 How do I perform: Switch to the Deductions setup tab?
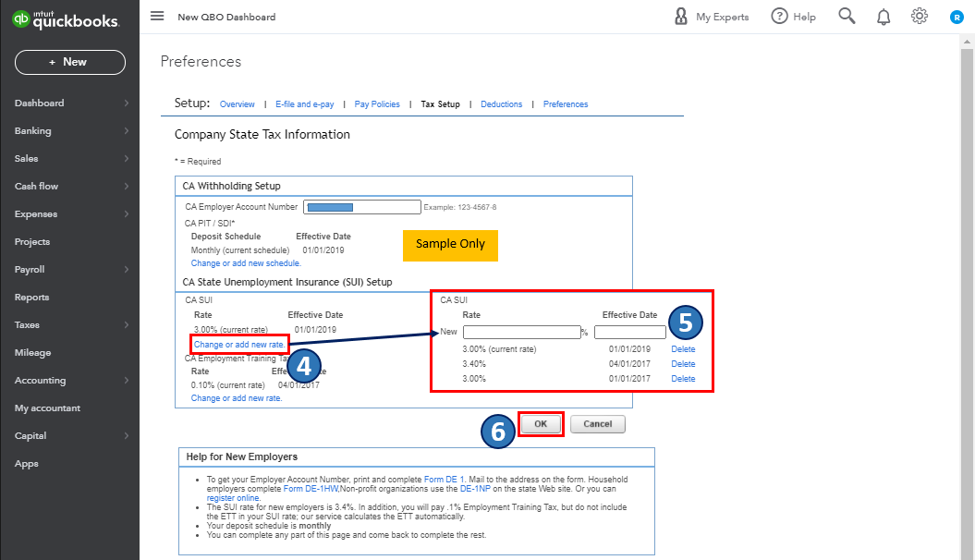(502, 104)
